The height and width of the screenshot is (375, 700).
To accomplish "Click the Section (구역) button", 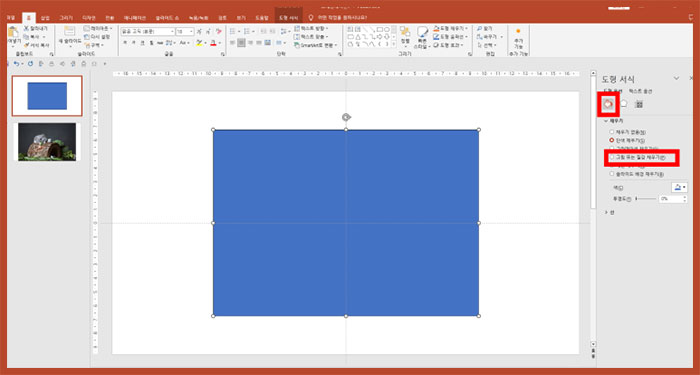I will pyautogui.click(x=94, y=45).
